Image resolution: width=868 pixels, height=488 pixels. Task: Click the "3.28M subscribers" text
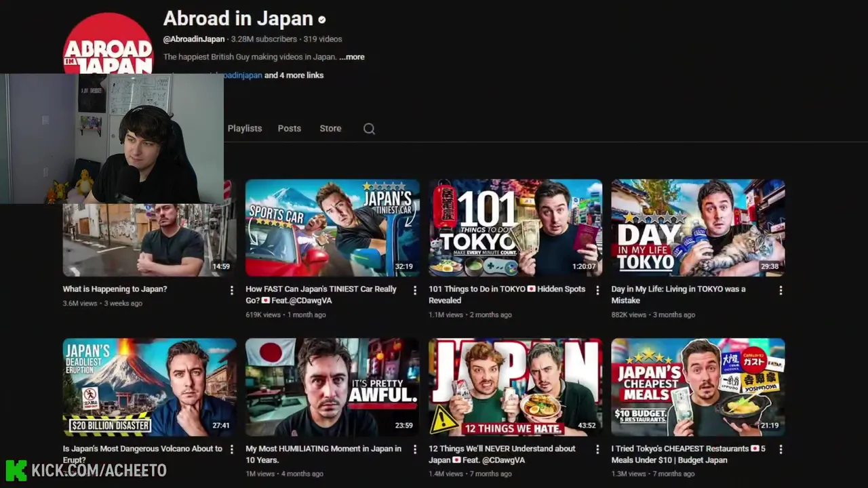(264, 39)
